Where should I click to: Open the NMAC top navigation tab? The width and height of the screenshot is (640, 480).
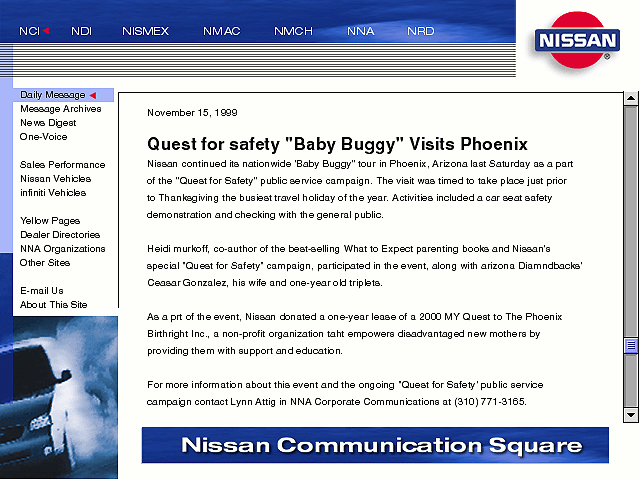221,31
